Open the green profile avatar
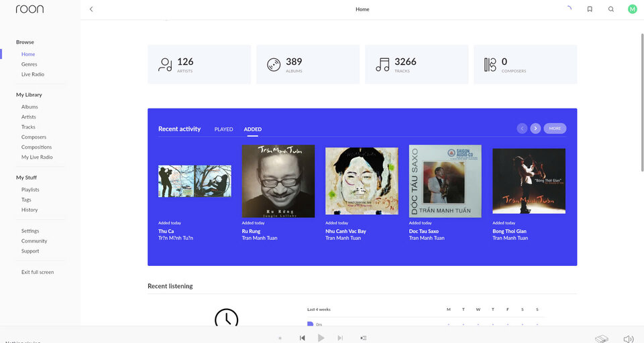The height and width of the screenshot is (343, 644). (x=633, y=9)
